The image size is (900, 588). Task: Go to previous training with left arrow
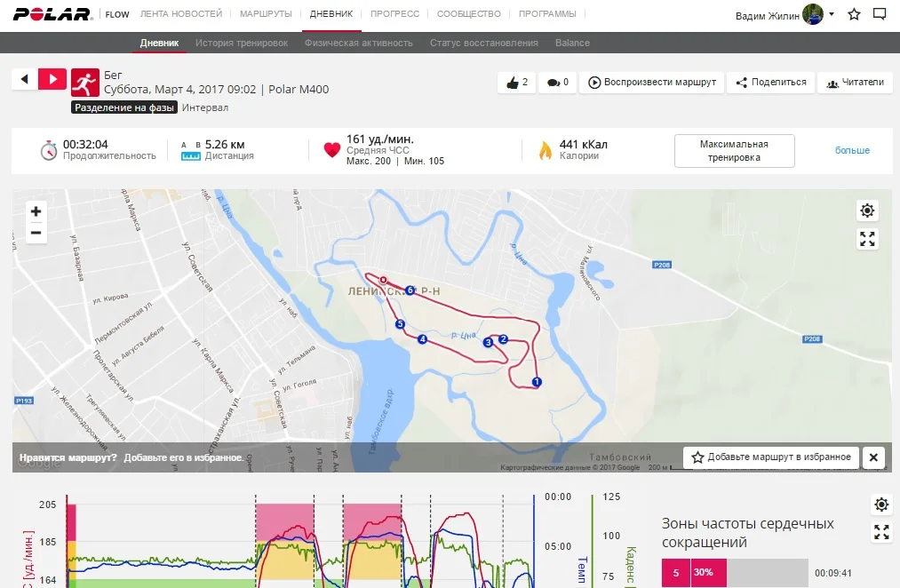(x=24, y=79)
